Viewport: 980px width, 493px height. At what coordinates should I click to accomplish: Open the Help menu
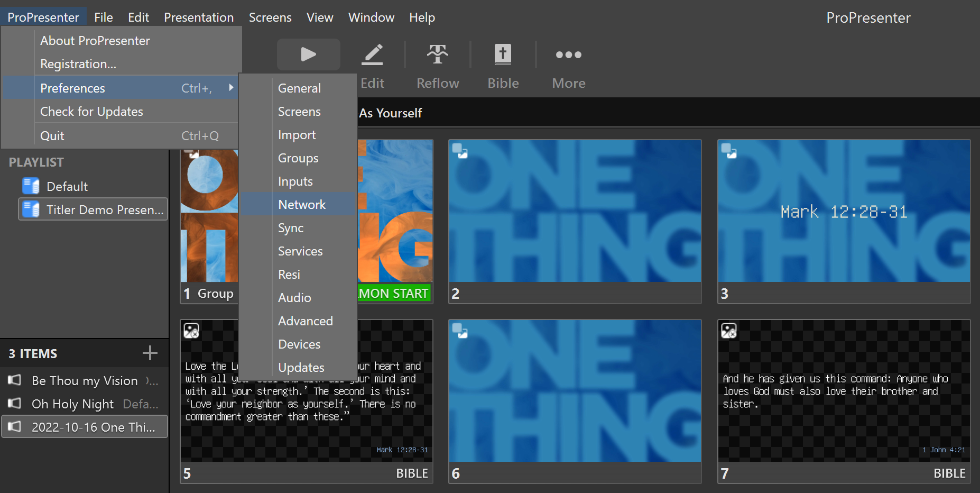422,17
